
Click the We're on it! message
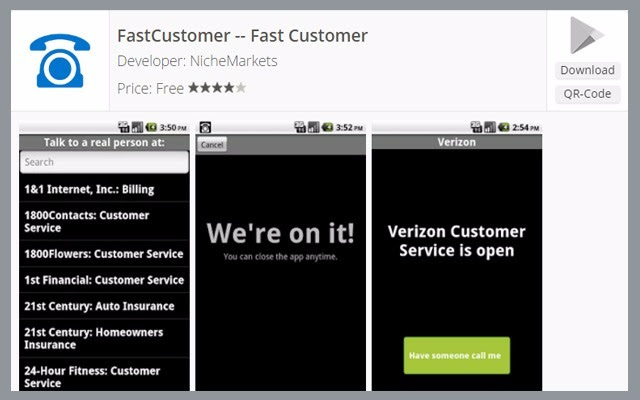pos(280,233)
